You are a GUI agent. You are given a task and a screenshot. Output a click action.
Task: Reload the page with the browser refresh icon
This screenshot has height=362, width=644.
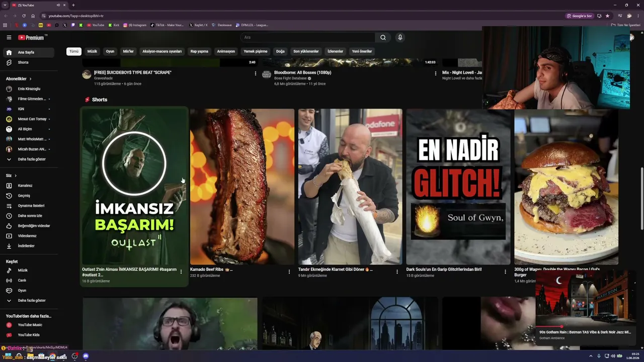click(x=24, y=16)
